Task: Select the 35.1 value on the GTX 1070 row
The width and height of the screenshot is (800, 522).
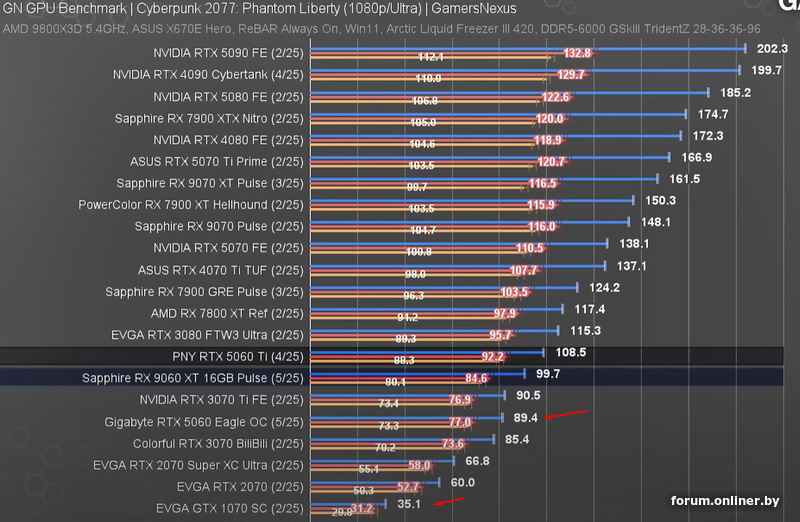Action: [x=409, y=504]
